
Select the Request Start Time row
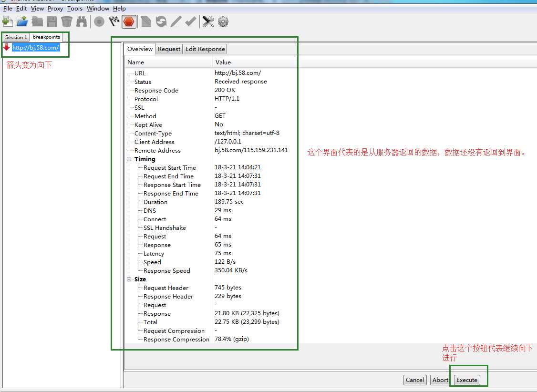(211, 167)
